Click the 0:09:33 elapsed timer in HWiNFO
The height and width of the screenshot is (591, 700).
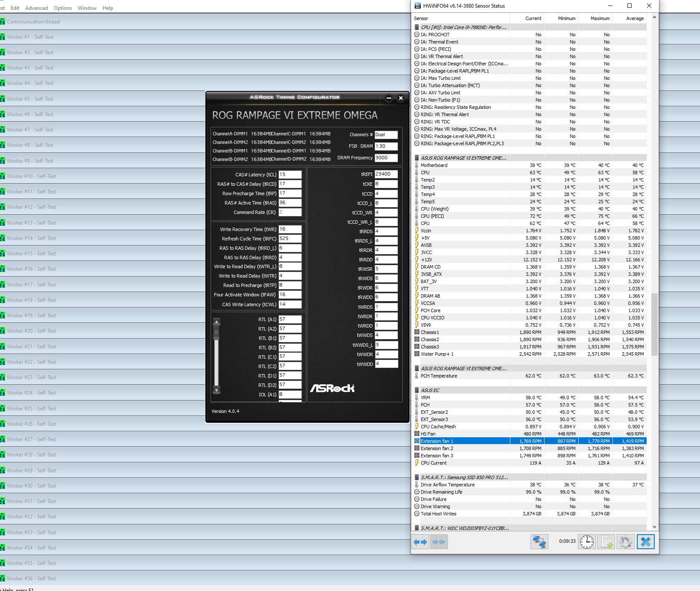567,541
